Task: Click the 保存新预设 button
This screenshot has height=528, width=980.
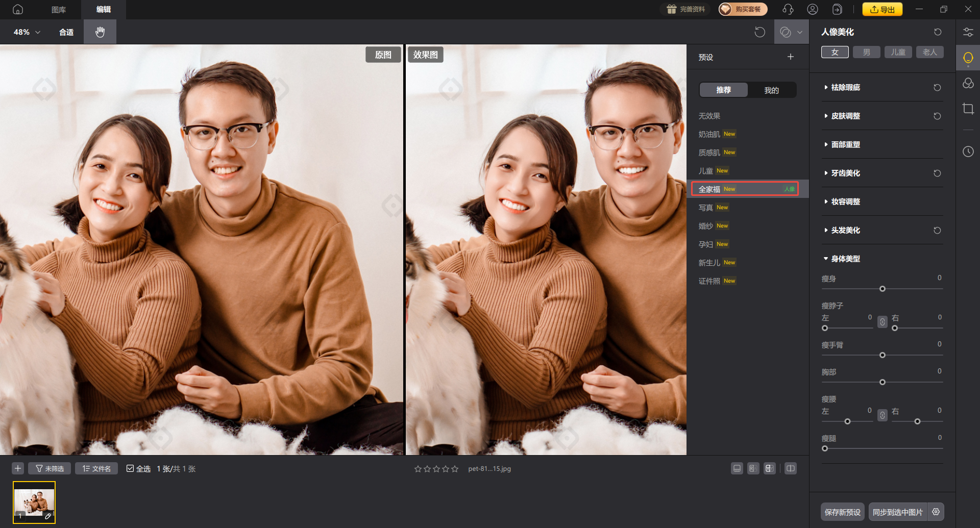Action: [842, 512]
